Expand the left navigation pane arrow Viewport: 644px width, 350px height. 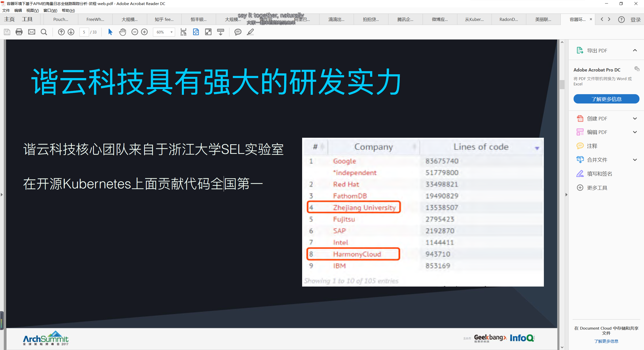(2, 195)
